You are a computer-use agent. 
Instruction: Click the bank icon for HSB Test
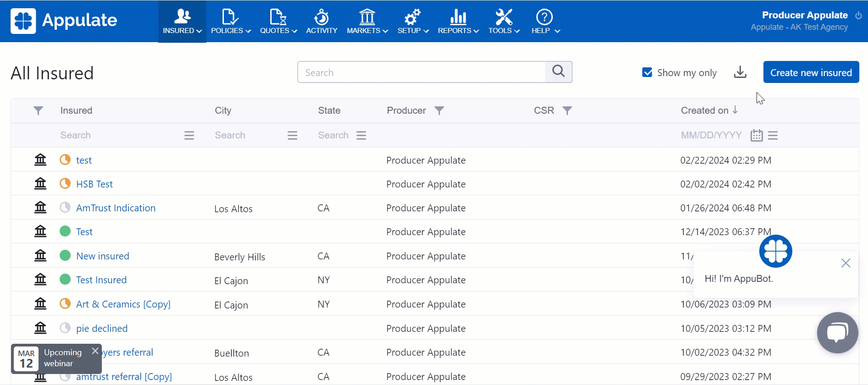(40, 184)
